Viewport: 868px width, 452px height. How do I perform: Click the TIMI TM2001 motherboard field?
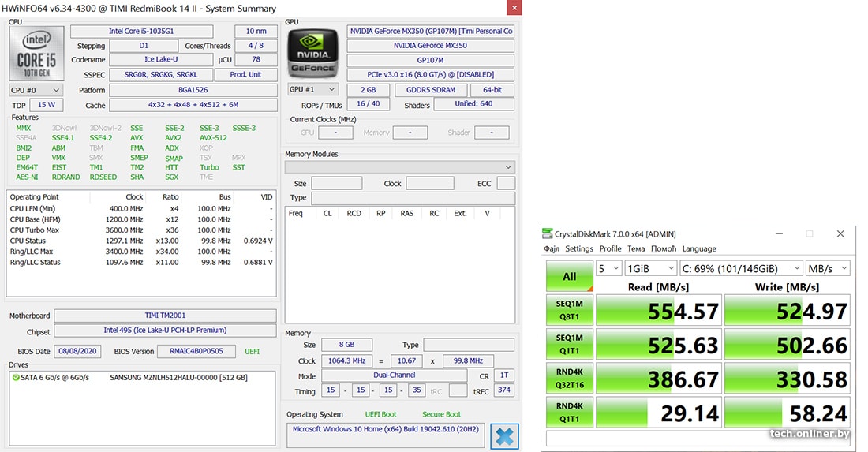(x=165, y=316)
